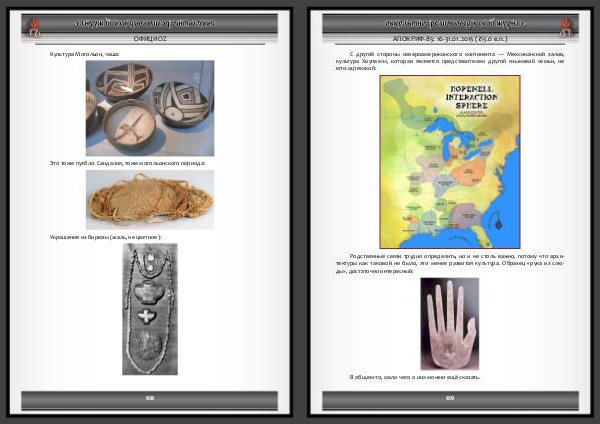The height and width of the screenshot is (424, 600).
Task: Click the Mogollon painted bowls photo
Action: point(149,107)
